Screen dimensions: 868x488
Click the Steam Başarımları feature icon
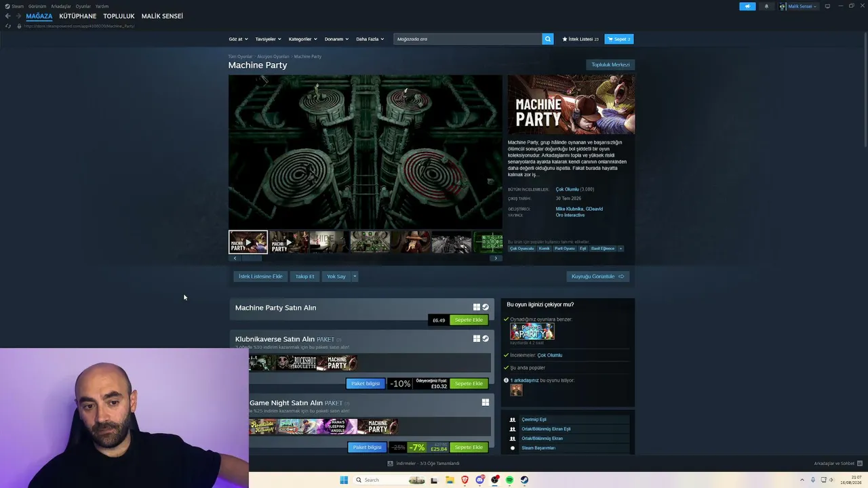coord(513,448)
